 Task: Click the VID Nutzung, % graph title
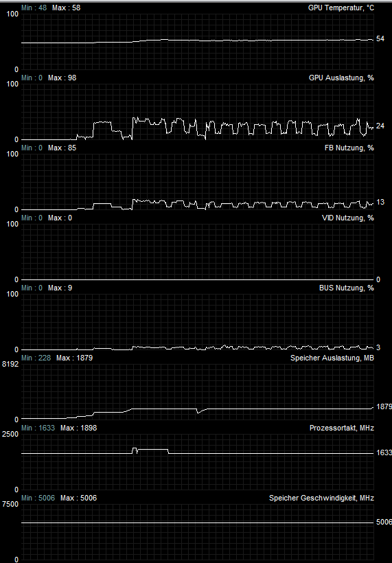coord(348,218)
